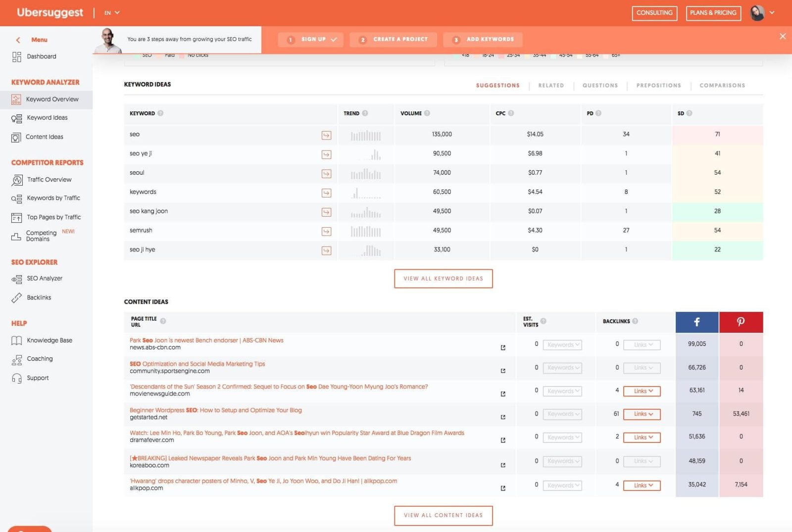792x532 pixels.
Task: Click the export arrow icon for 'semrush' keyword
Action: coord(326,232)
